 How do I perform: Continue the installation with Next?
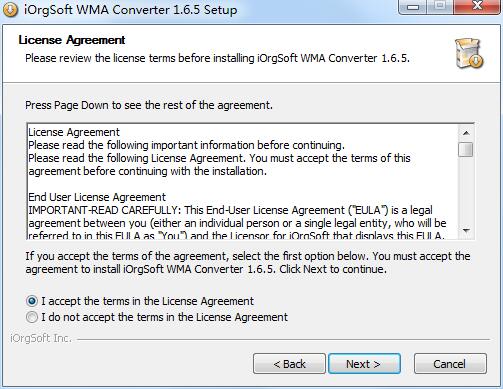364,364
